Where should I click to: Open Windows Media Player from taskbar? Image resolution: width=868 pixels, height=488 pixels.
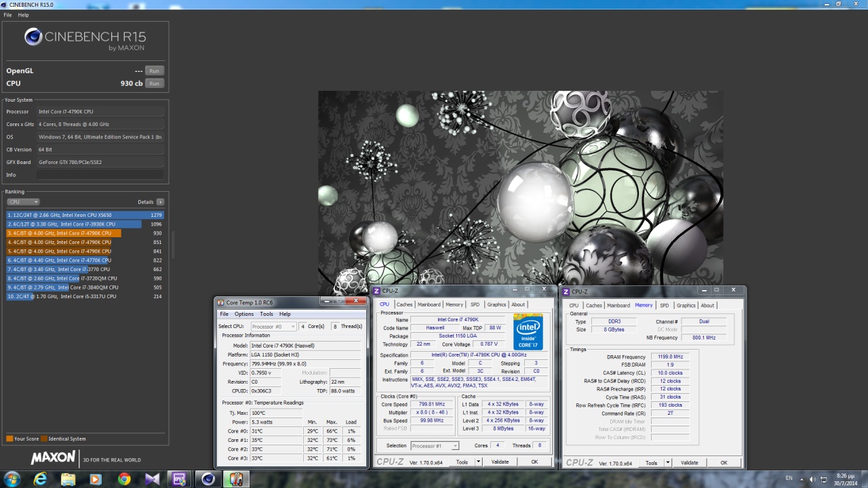point(96,479)
